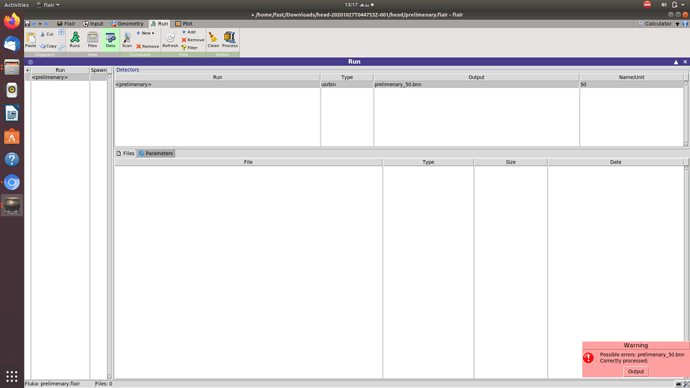Switch to the Input tab
690x388 pixels.
93,24
